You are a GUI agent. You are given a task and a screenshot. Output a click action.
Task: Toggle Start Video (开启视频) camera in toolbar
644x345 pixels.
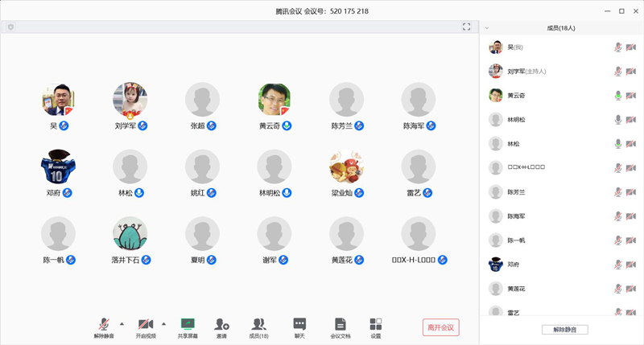(146, 324)
